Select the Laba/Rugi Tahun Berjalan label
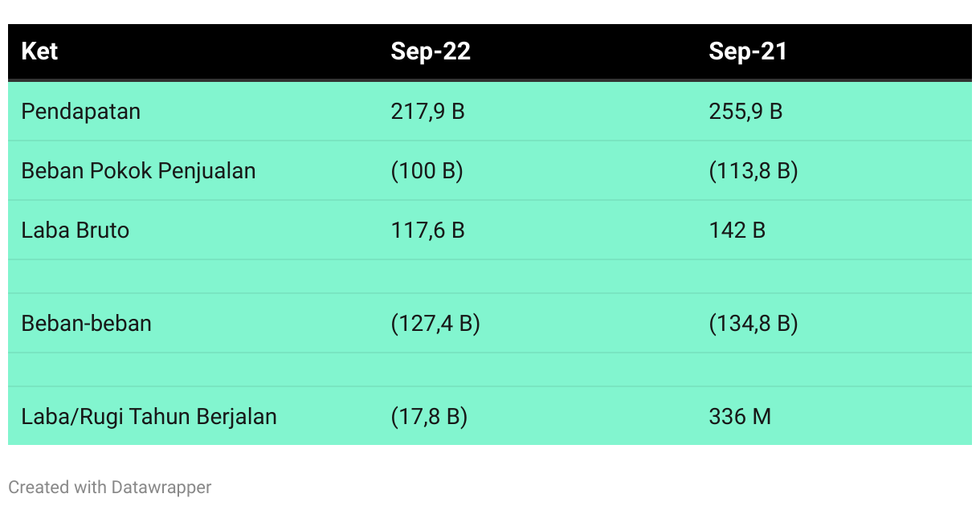The height and width of the screenshot is (506, 980). point(149,417)
